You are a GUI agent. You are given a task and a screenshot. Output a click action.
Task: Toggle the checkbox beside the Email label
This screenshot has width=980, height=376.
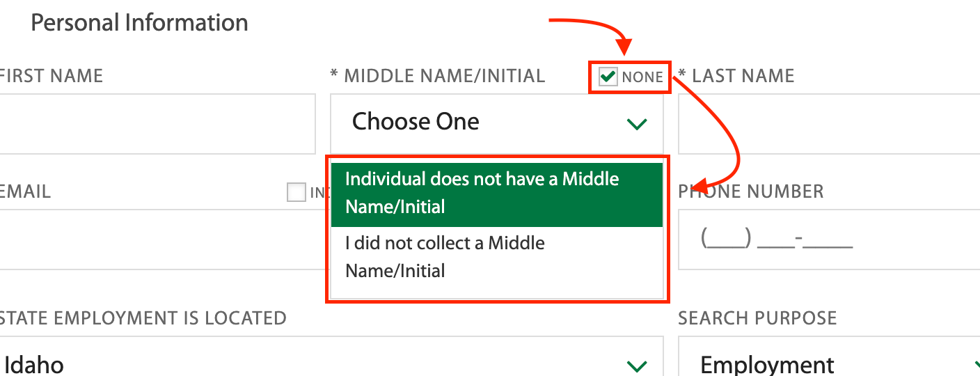(x=297, y=192)
